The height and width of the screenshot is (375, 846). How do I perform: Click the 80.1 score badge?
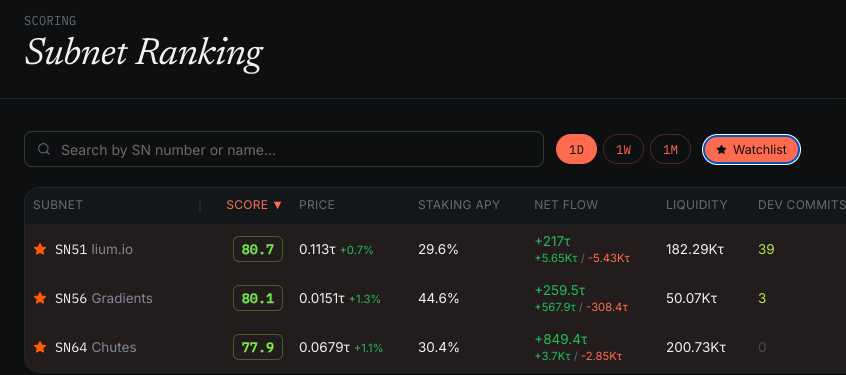pos(258,298)
